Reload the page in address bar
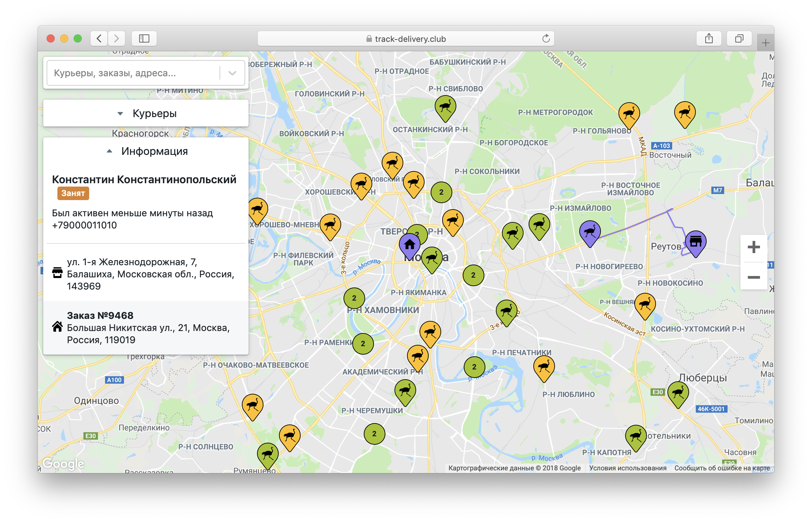The image size is (812, 523). coord(546,39)
